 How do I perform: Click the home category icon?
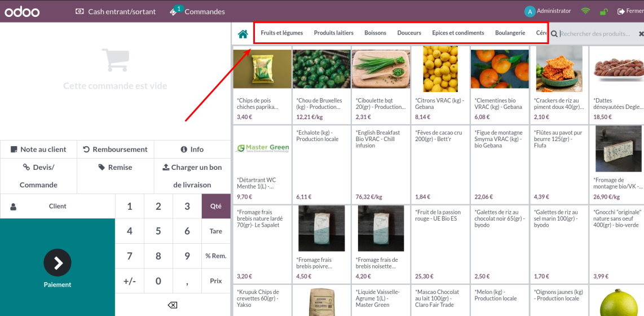(243, 34)
